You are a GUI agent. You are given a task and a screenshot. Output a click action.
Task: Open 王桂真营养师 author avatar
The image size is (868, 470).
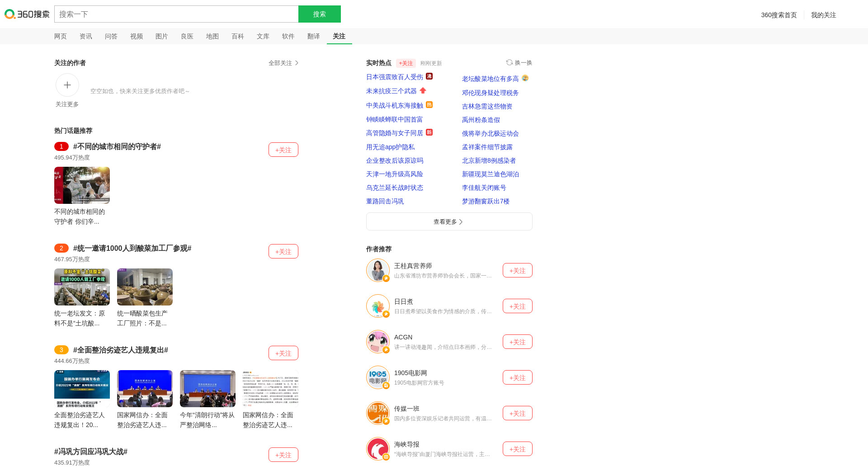[377, 270]
